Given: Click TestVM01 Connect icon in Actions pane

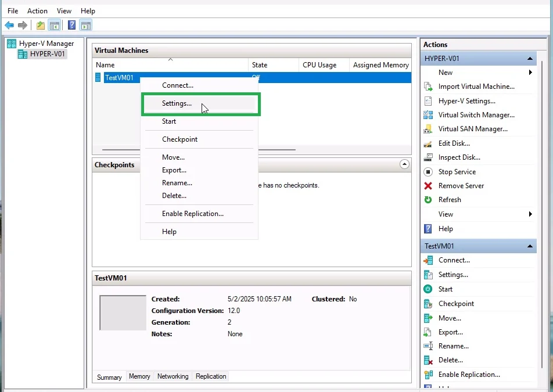Looking at the screenshot, I should click(x=428, y=260).
